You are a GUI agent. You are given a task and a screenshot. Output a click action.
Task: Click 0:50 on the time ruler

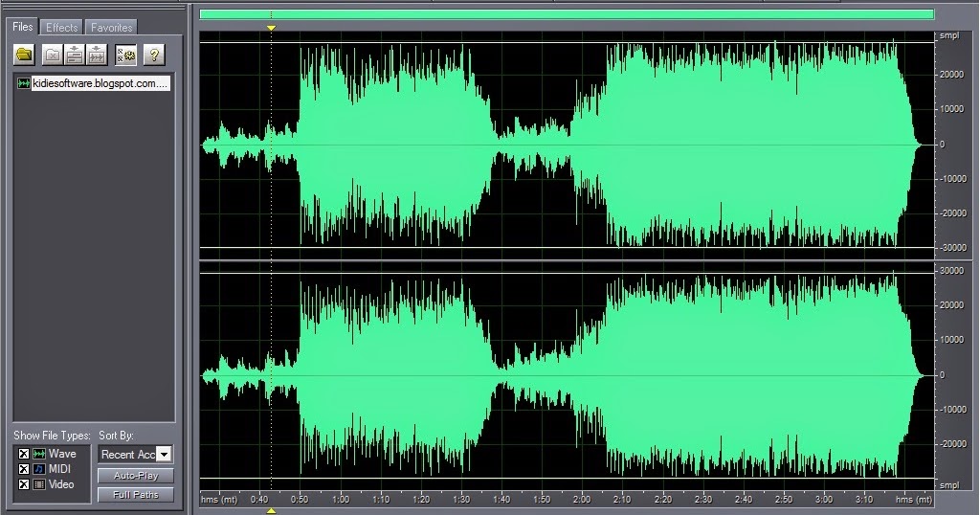pyautogui.click(x=300, y=500)
